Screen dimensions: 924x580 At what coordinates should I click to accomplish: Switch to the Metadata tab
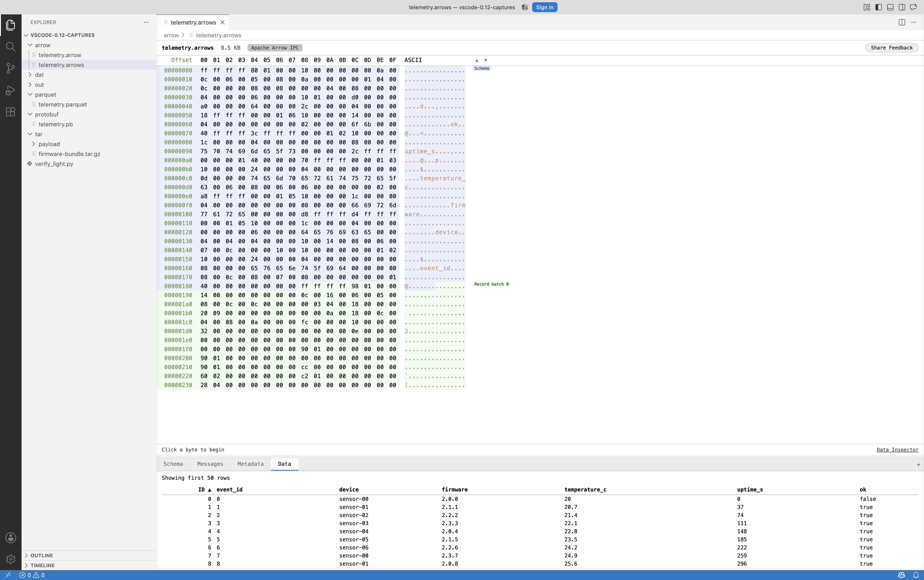[x=250, y=464]
